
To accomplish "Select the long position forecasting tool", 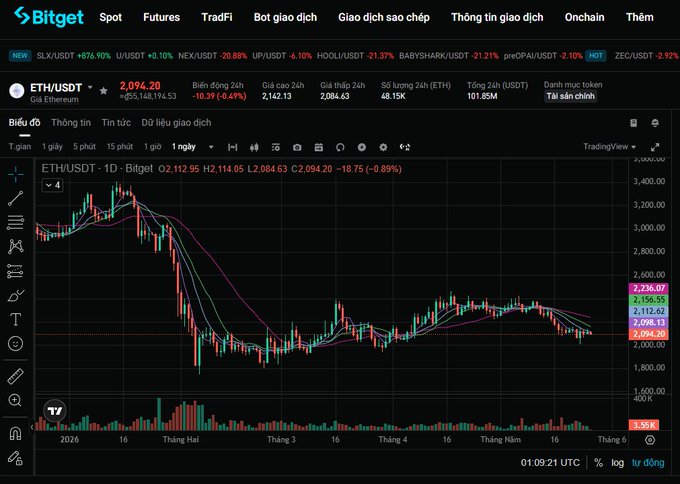I will (x=16, y=271).
